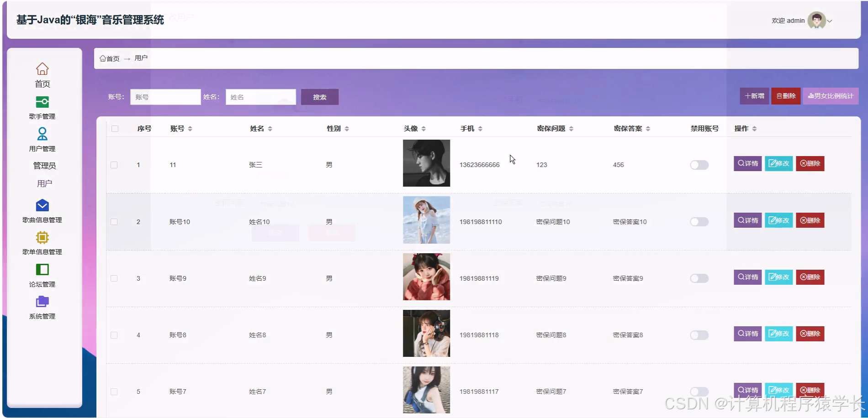Check the select-all checkbox in table header
Screen dimensions: 868x418
(115, 129)
